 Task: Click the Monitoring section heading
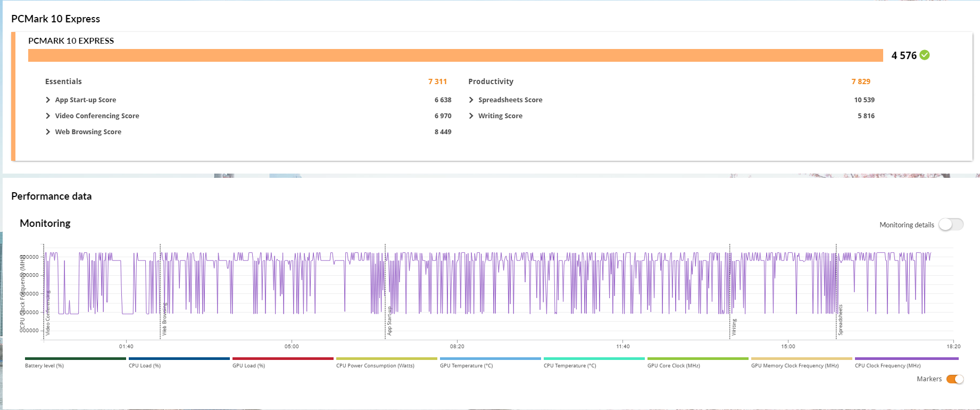[x=45, y=223]
